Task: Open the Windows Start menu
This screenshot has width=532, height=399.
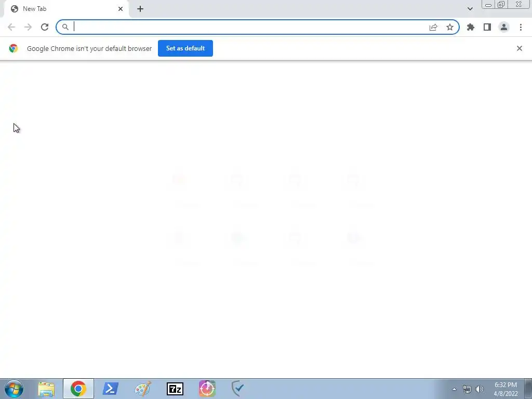Action: coord(14,389)
